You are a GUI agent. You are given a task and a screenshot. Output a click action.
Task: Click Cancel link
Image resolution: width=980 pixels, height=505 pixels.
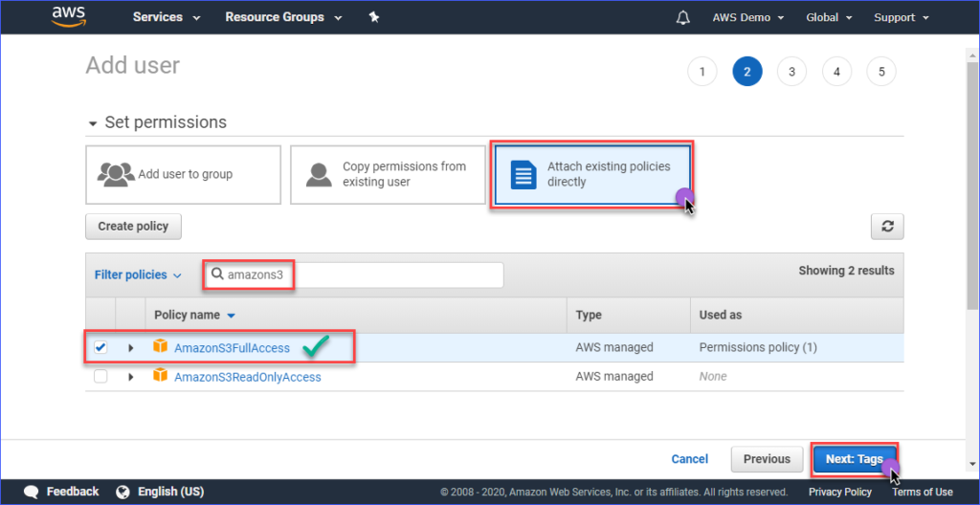pos(689,459)
